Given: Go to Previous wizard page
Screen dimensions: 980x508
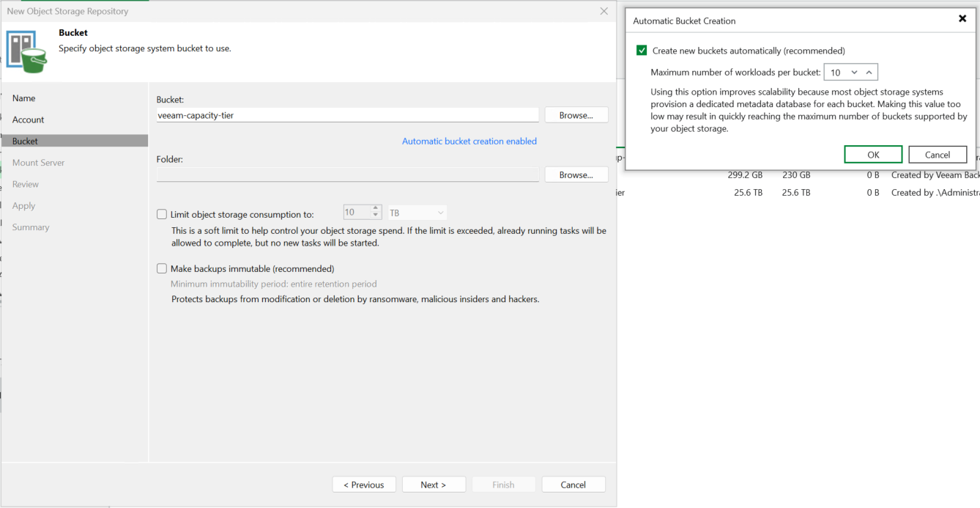Looking at the screenshot, I should (364, 485).
